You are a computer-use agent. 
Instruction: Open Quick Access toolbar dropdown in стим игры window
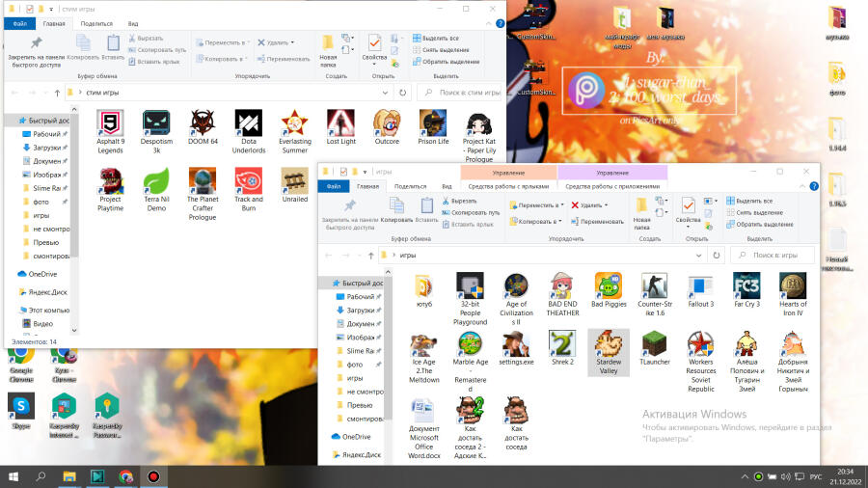(x=51, y=10)
